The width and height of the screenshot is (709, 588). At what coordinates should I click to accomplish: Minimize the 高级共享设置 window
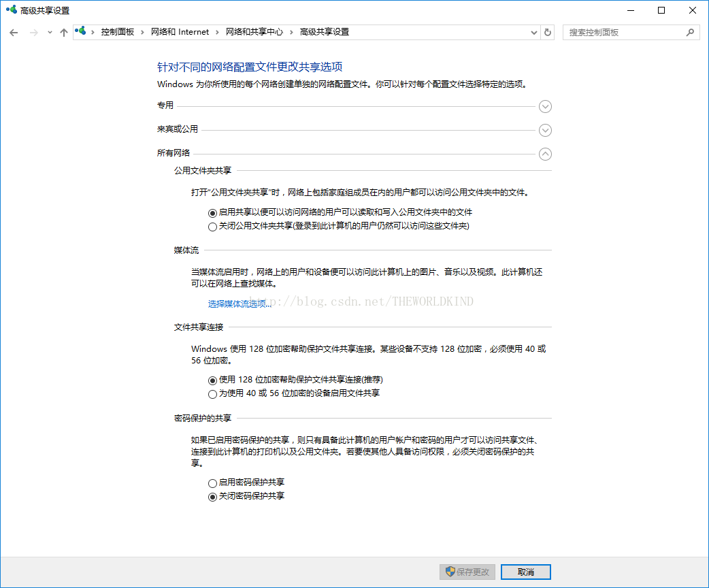631,10
